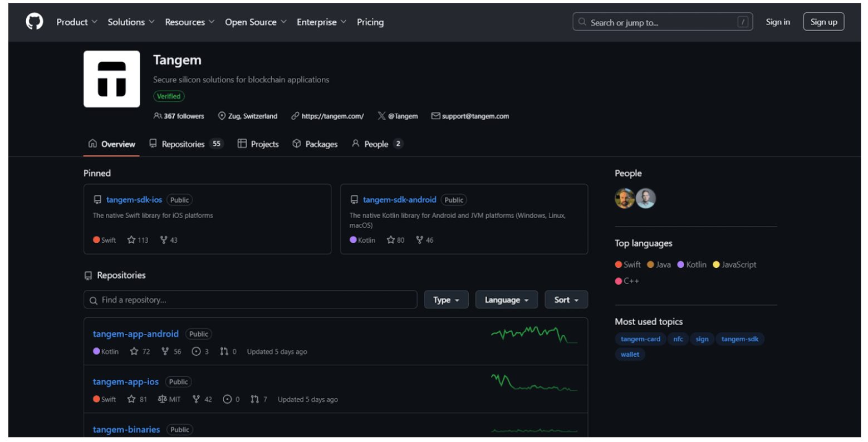
Task: Click the Find a repository search field
Action: (251, 299)
